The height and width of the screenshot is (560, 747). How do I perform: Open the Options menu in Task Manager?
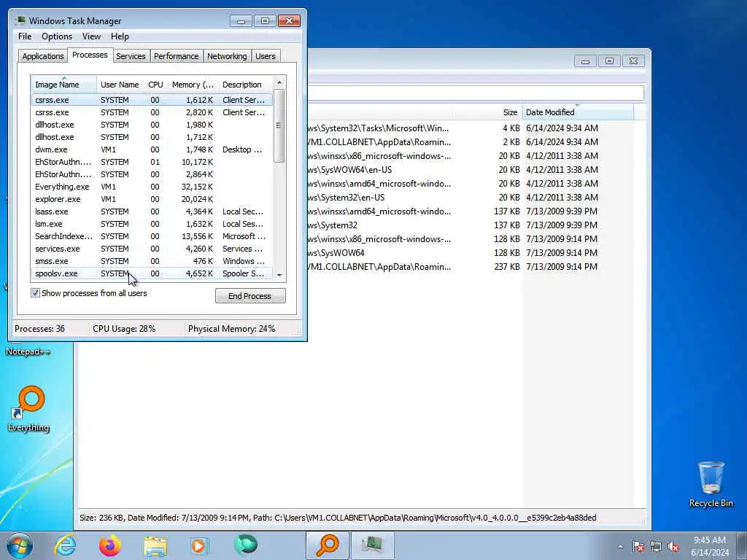(x=57, y=36)
